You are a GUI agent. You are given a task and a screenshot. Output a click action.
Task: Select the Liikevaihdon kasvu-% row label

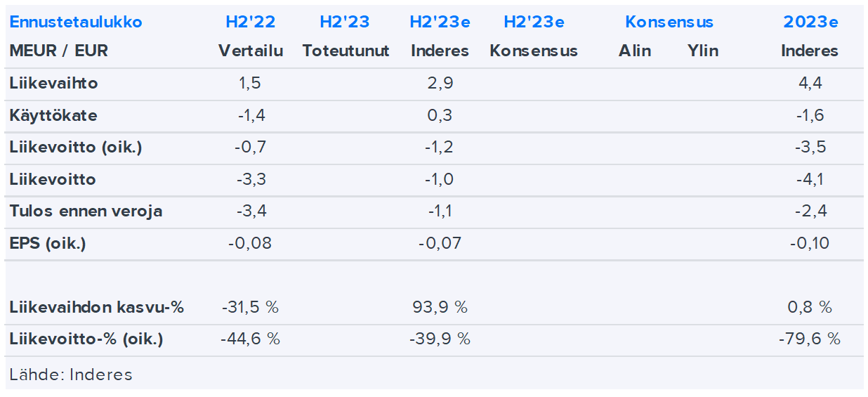[97, 307]
